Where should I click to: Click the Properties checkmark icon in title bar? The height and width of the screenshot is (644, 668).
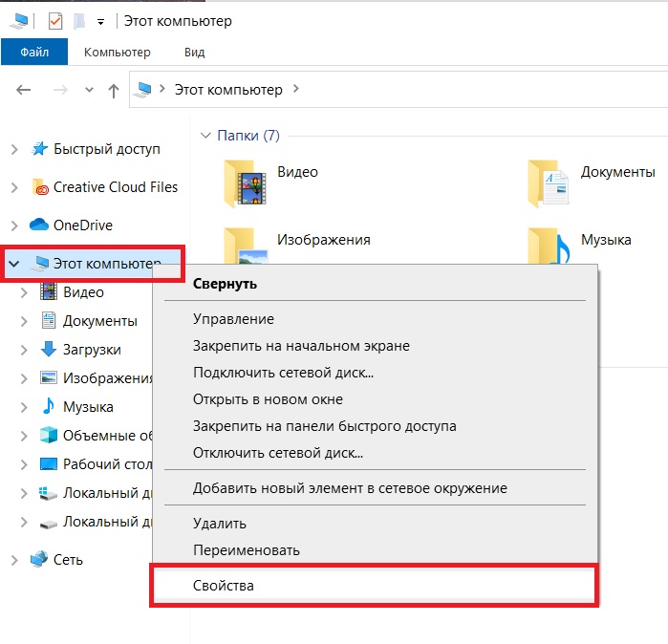55,21
